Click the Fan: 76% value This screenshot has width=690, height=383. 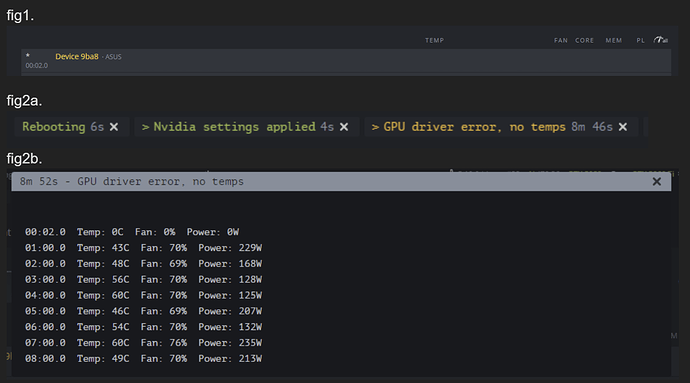tap(164, 343)
